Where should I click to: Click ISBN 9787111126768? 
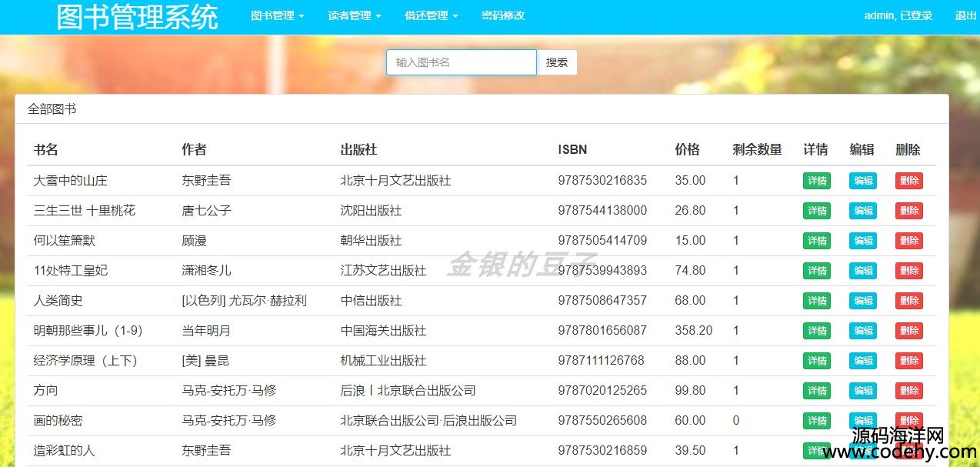[602, 361]
